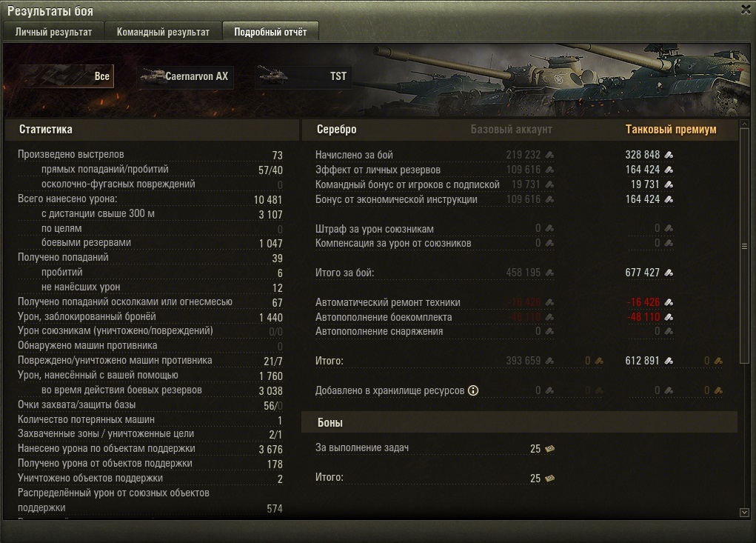The image size is (756, 543).
Task: Click the Боны section header
Action: point(330,423)
